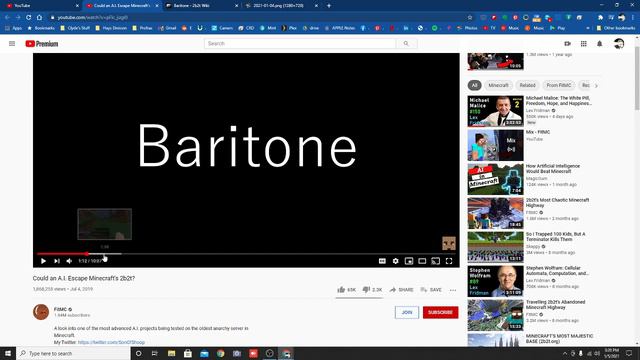Open the Photos bookmark
Screen dimensions: 640x360
467,28
